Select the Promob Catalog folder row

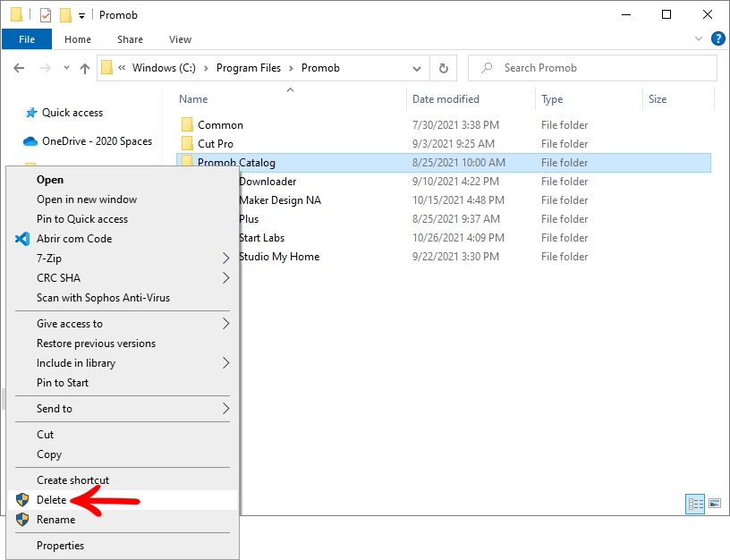(444, 163)
